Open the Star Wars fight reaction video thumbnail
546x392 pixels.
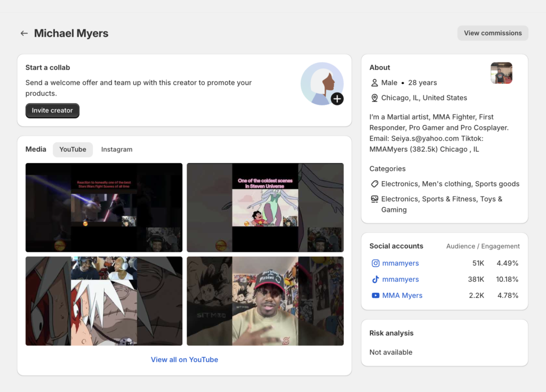point(104,207)
